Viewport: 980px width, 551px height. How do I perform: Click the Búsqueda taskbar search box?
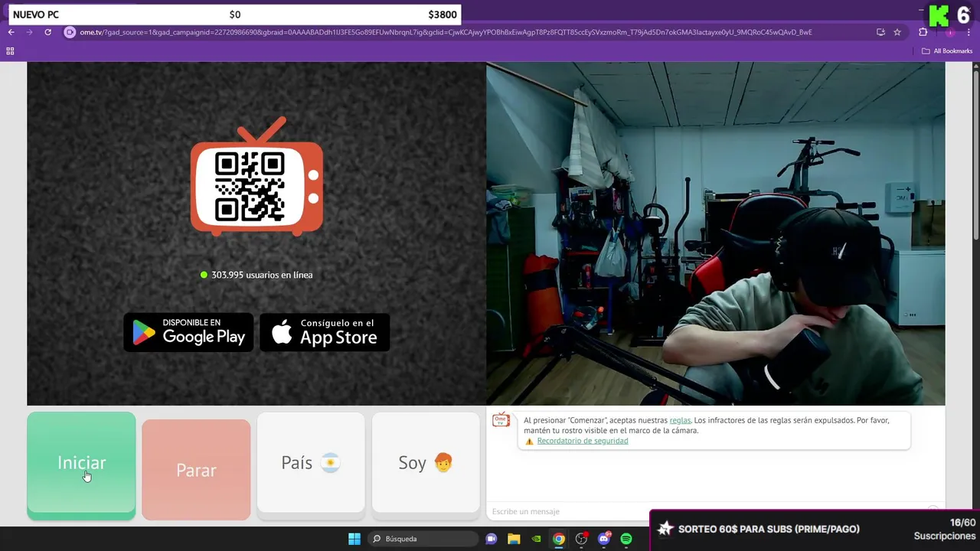click(x=421, y=539)
